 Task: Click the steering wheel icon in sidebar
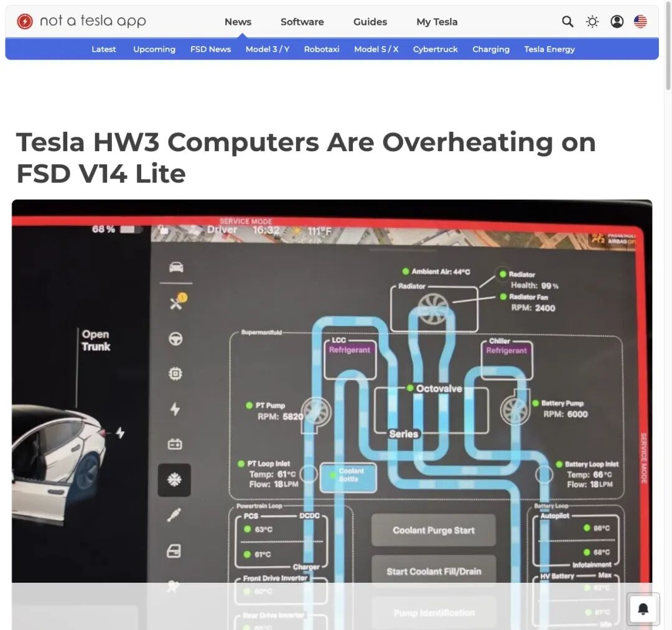coord(175,339)
